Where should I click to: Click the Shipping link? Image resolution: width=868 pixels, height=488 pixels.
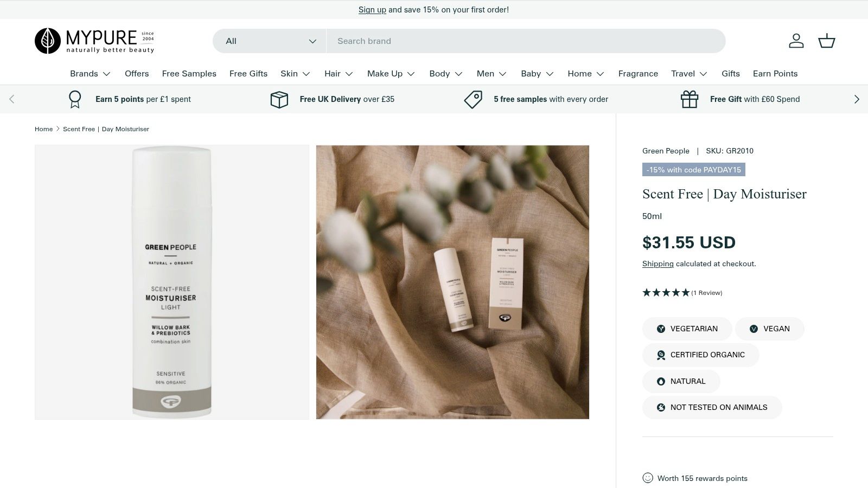(658, 264)
